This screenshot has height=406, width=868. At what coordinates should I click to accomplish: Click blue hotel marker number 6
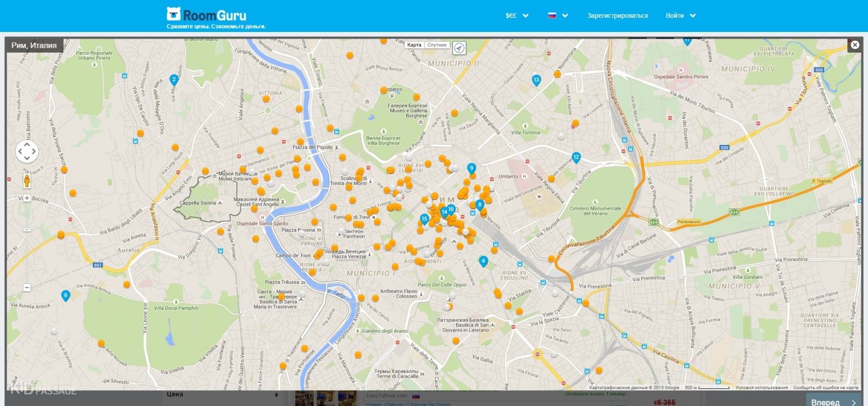coord(66,296)
